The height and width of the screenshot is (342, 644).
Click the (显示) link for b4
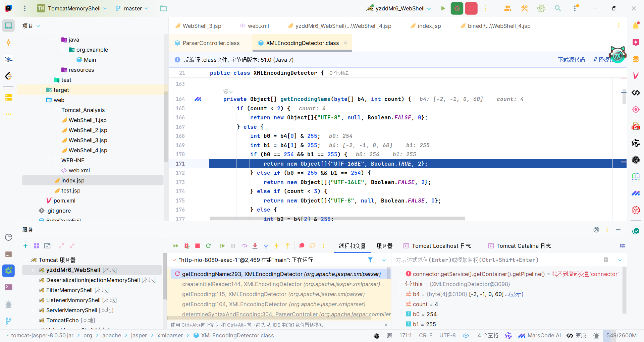516,294
